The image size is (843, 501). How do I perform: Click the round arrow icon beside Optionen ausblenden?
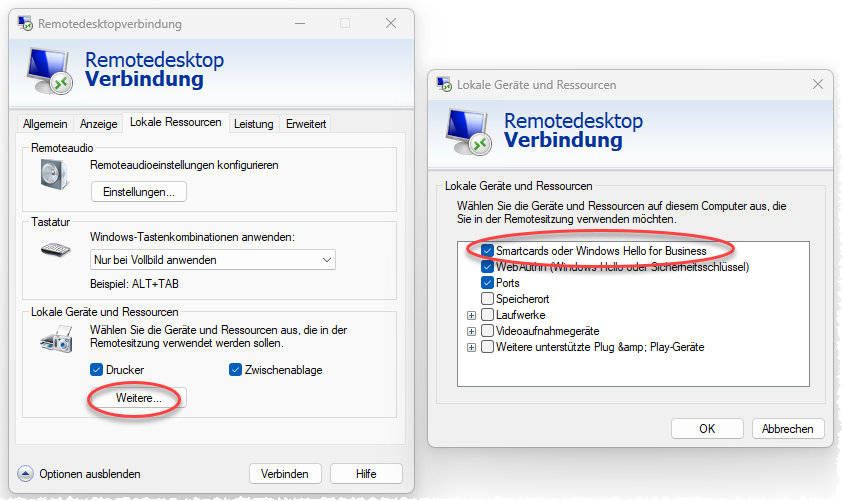pyautogui.click(x=25, y=474)
